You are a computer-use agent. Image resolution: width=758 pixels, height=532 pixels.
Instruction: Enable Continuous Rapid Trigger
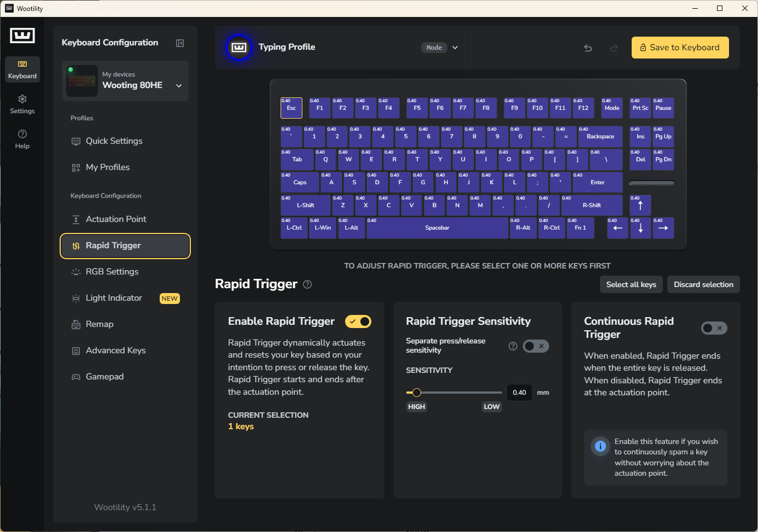[714, 328]
